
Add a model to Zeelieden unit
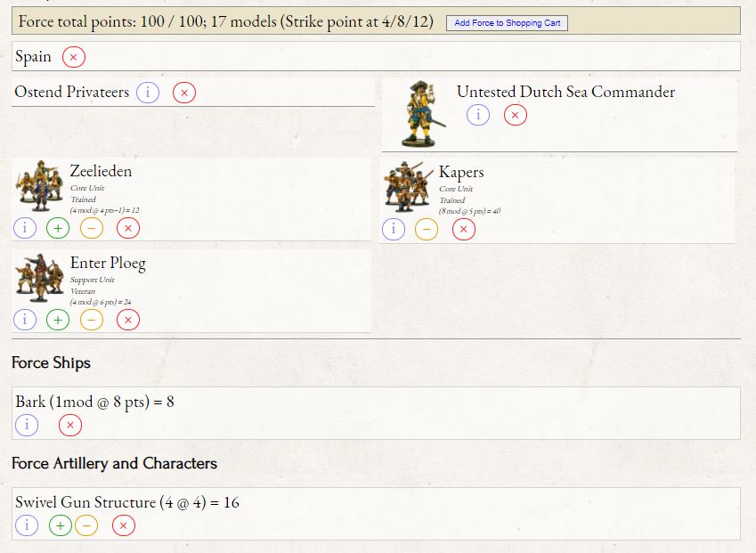pyautogui.click(x=58, y=228)
